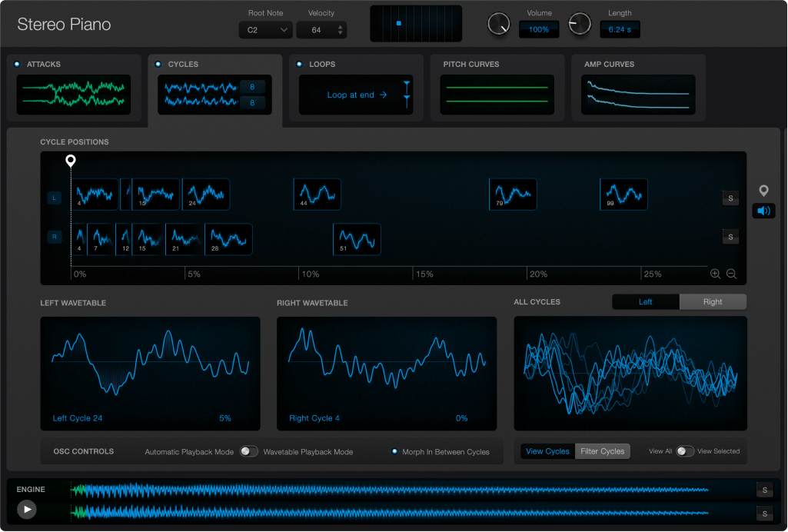Toggle the speaker audition icon
Image resolution: width=788 pixels, height=532 pixels.
pyautogui.click(x=763, y=211)
